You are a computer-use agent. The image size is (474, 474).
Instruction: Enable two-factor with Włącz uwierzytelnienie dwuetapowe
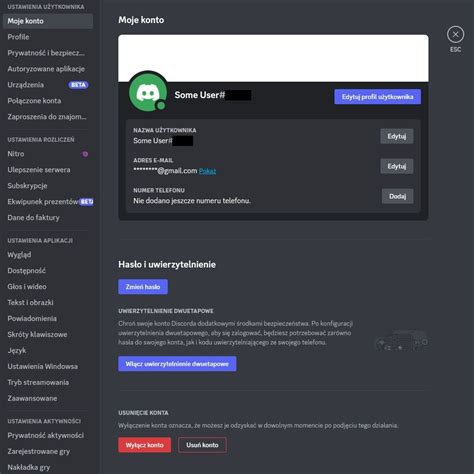pyautogui.click(x=177, y=364)
